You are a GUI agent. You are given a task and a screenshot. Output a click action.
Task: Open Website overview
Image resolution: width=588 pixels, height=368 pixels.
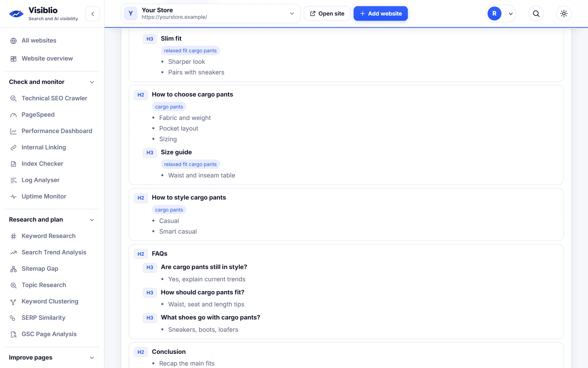pyautogui.click(x=47, y=59)
